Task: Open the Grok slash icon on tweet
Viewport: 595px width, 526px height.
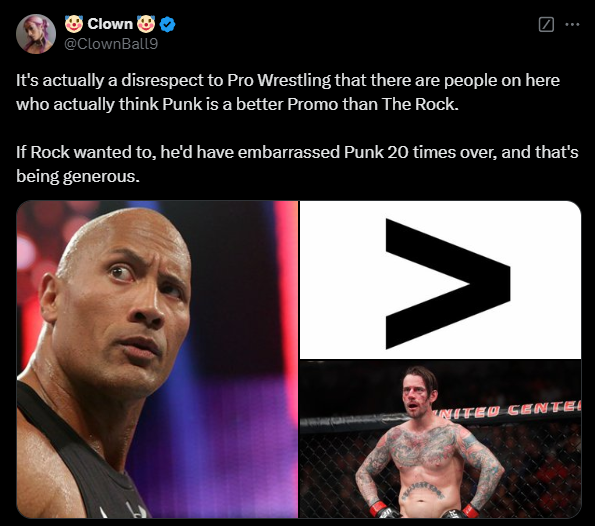Action: tap(546, 25)
